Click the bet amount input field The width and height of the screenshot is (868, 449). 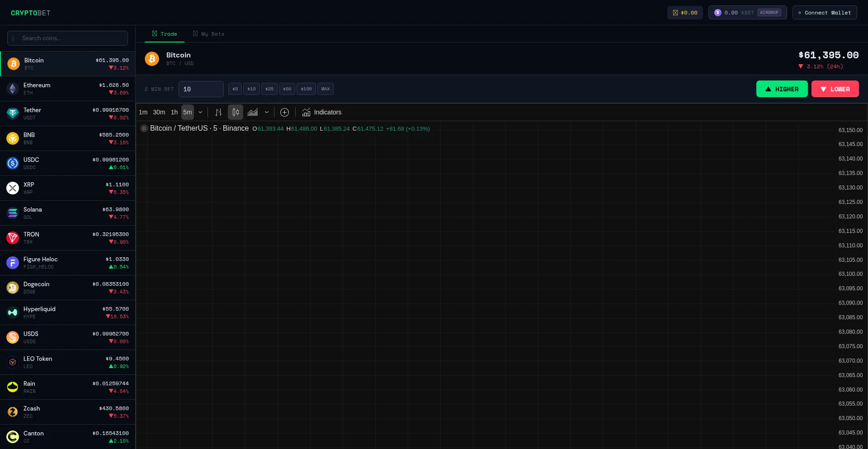[201, 89]
